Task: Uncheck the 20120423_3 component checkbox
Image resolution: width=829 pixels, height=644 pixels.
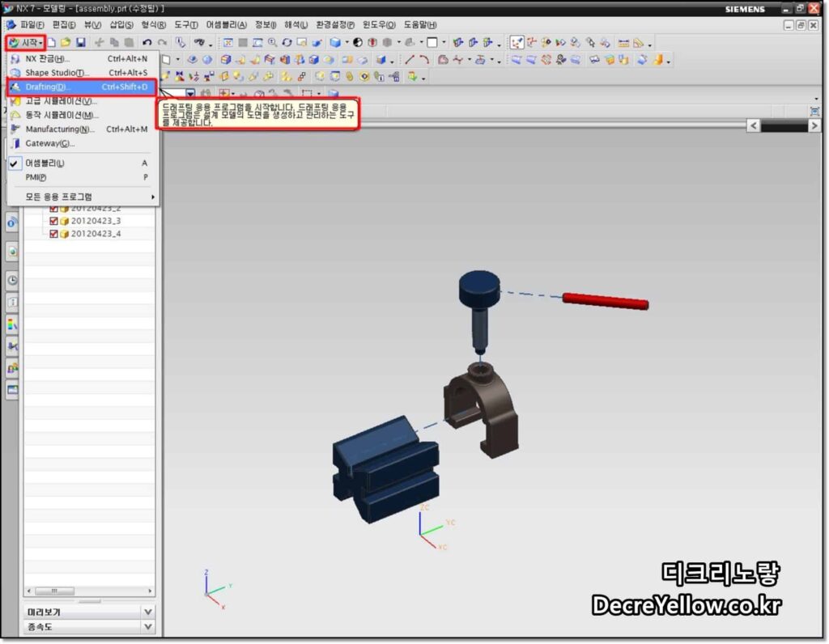Action: coord(53,221)
